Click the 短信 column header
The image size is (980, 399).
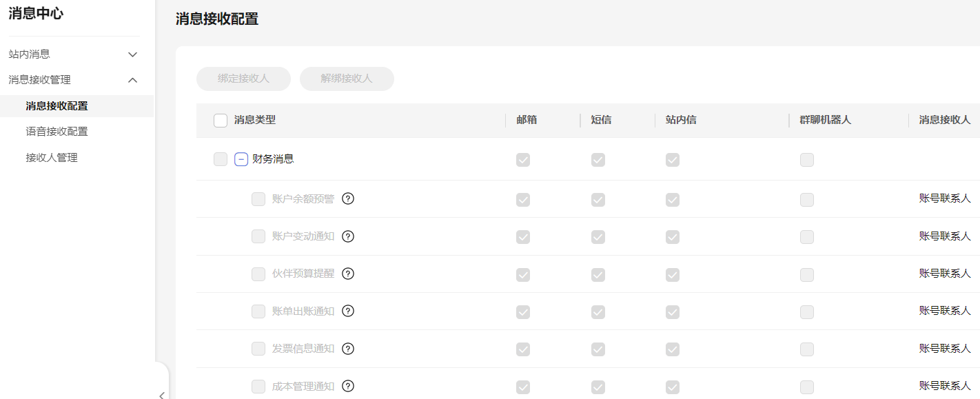click(x=601, y=120)
